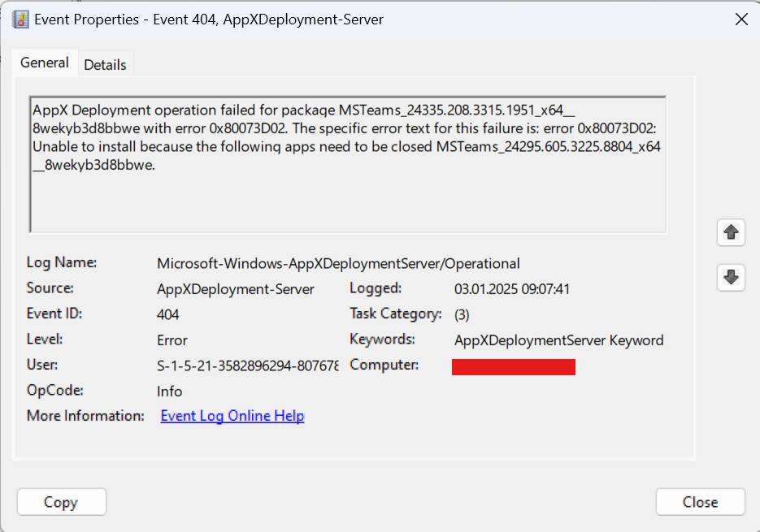760x532 pixels.
Task: Click the Task Category label
Action: pos(396,314)
